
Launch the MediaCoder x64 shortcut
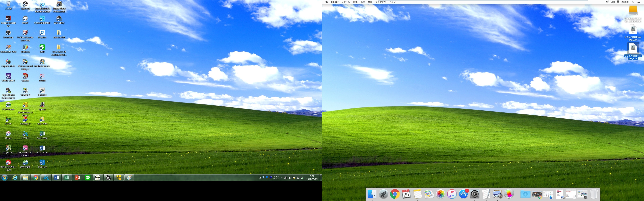(42, 63)
